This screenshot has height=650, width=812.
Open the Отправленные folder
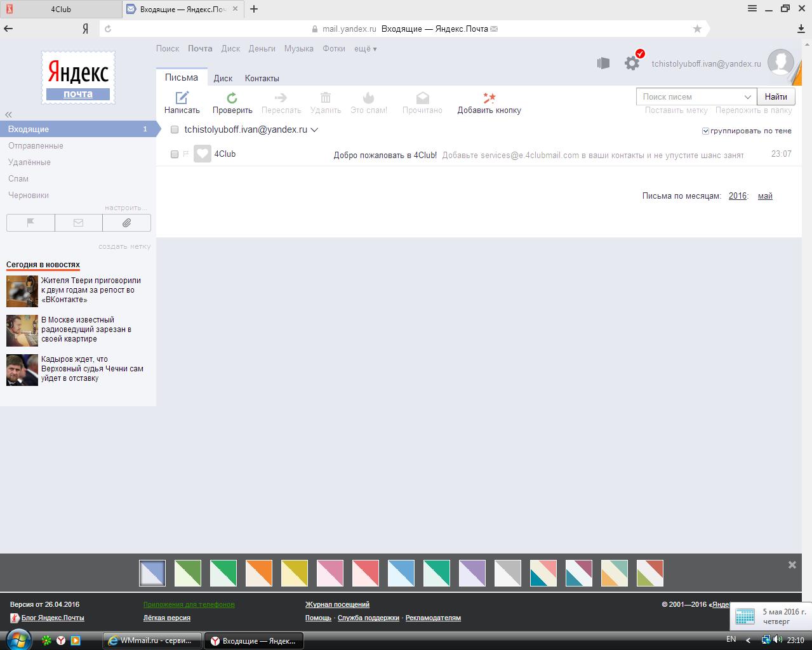[36, 145]
